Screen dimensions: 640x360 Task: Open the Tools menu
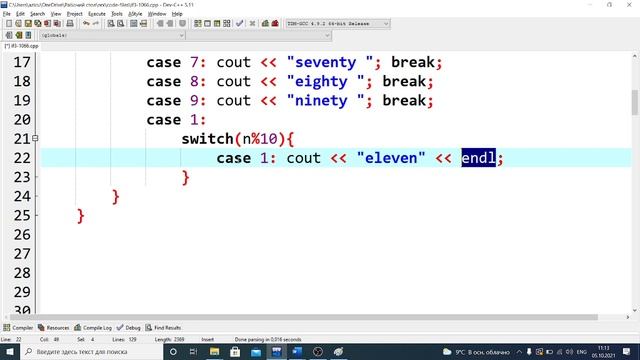117,14
